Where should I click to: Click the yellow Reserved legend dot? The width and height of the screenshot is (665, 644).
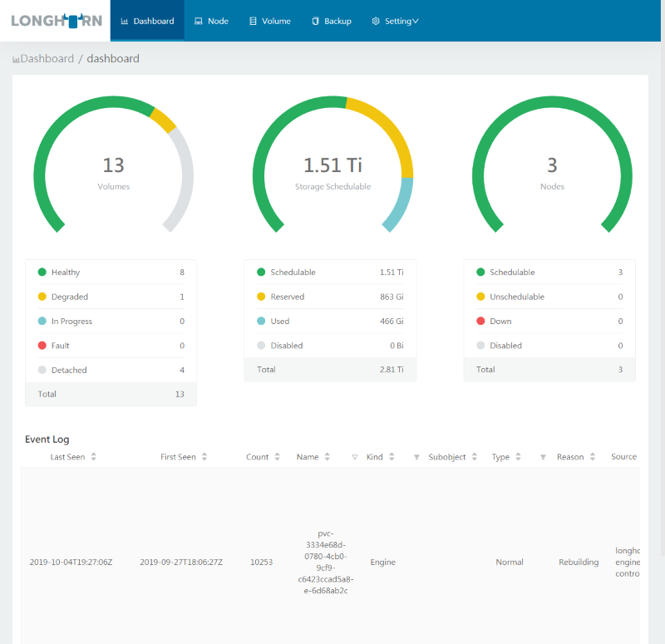pos(261,297)
